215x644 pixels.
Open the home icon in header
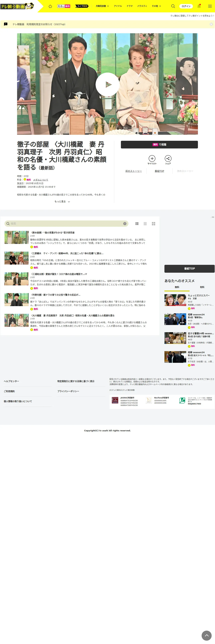coord(50,6)
